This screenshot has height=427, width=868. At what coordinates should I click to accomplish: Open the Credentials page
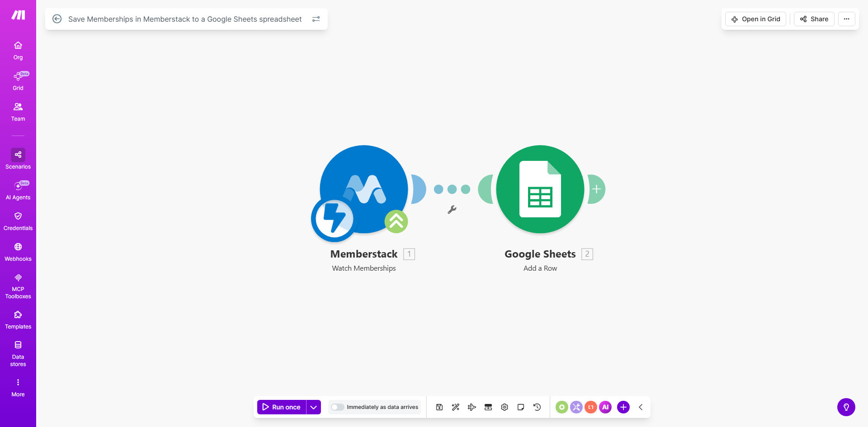click(x=18, y=221)
